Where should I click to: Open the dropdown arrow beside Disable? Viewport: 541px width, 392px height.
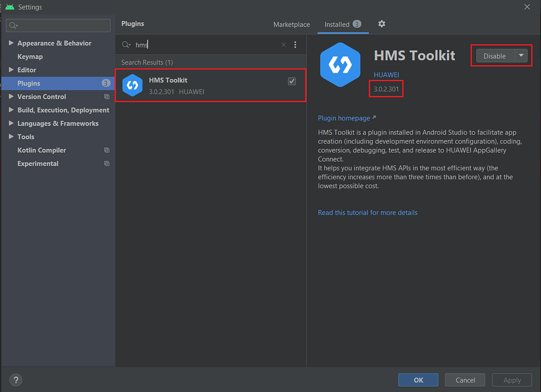(x=521, y=56)
